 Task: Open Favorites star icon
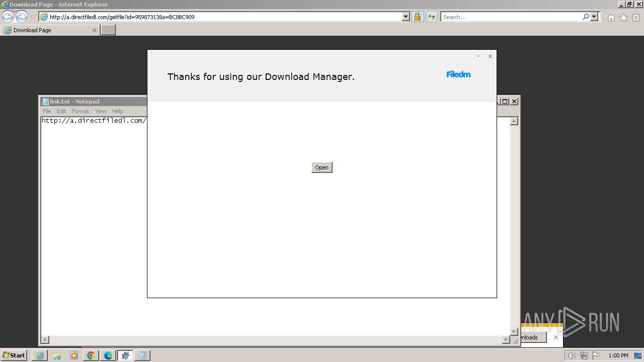tap(623, 18)
